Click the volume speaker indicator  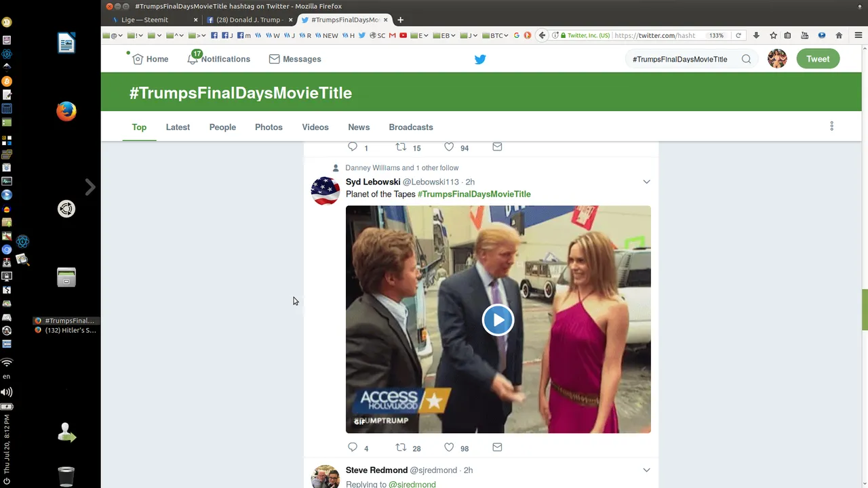tap(7, 392)
